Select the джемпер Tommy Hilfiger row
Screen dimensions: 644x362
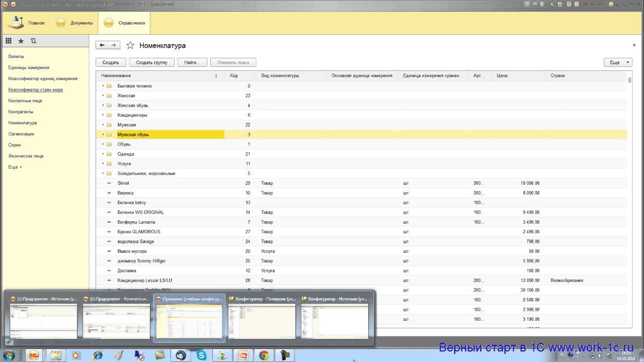[361, 261]
